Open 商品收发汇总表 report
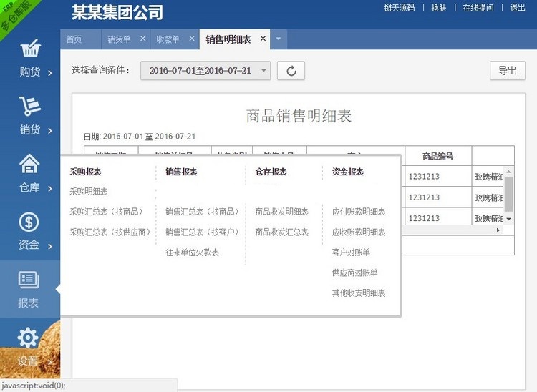This screenshot has height=392, width=537. pyautogui.click(x=282, y=232)
